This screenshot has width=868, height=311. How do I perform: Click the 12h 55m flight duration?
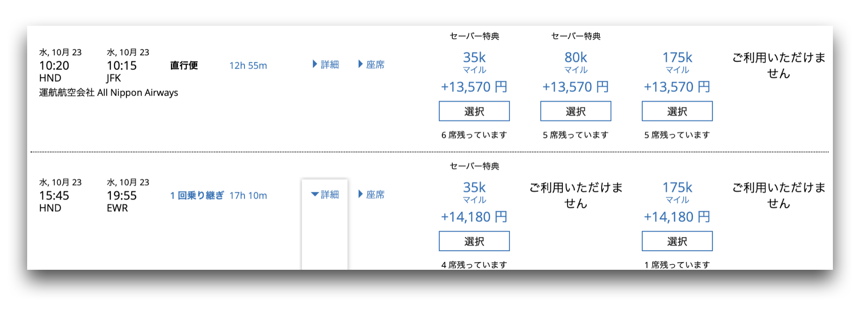click(248, 66)
